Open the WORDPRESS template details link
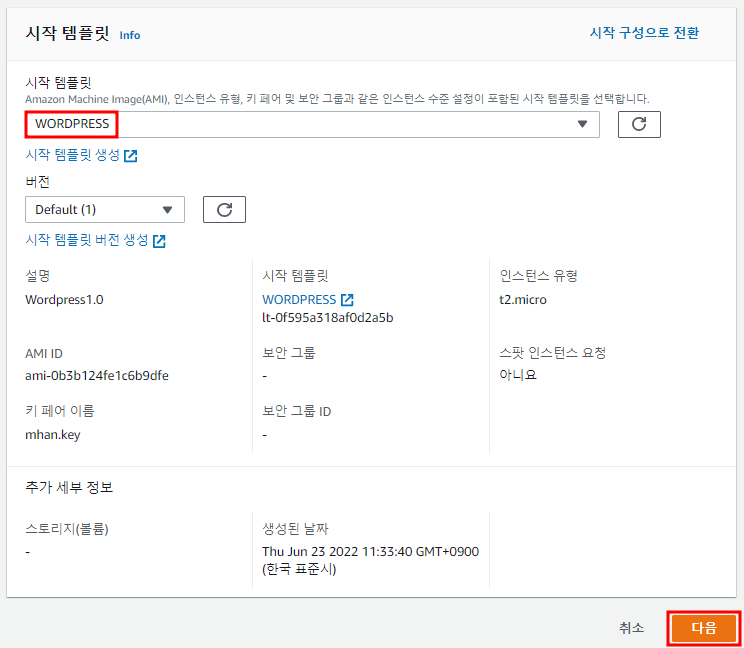Image resolution: width=744 pixels, height=648 pixels. [299, 299]
